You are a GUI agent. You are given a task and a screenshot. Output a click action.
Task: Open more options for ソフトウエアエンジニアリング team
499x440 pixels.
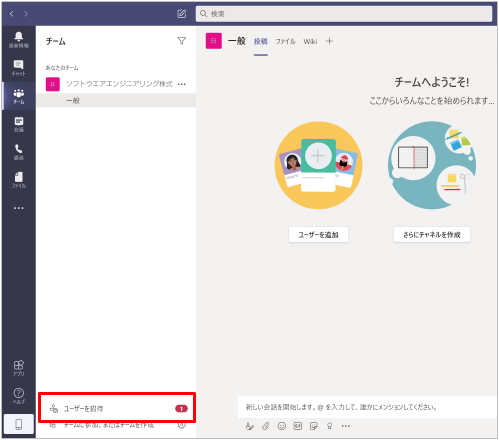pyautogui.click(x=182, y=84)
